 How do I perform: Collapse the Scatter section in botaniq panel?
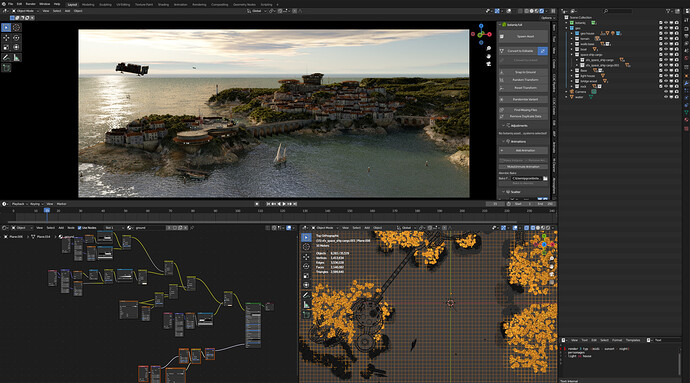(x=503, y=192)
